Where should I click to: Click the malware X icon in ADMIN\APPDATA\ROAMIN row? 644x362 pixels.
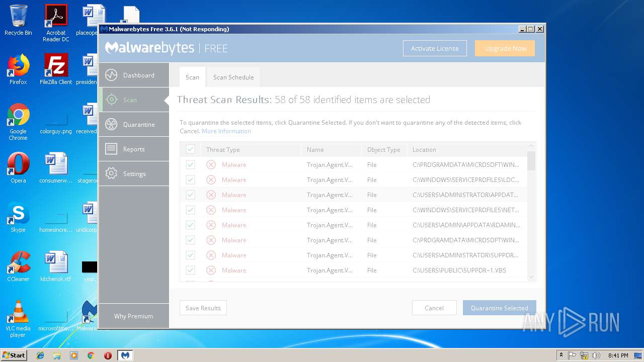click(211, 225)
